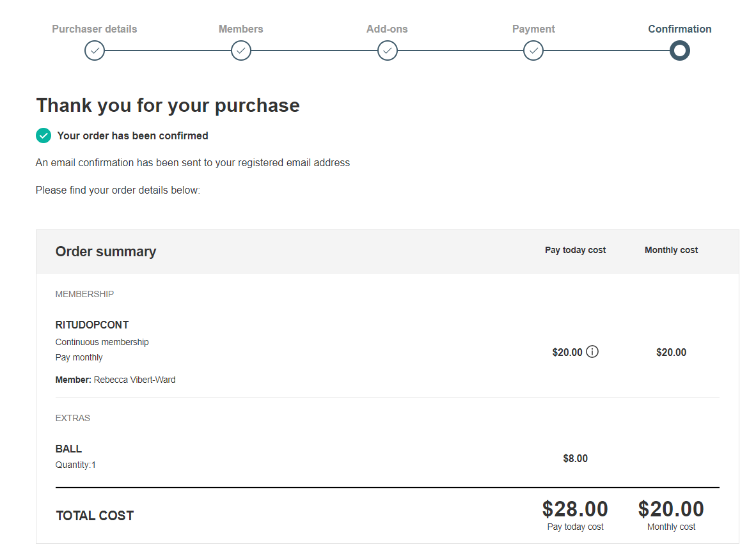This screenshot has width=756, height=556.
Task: Click the Purchaser details step checkmark circle
Action: [95, 50]
